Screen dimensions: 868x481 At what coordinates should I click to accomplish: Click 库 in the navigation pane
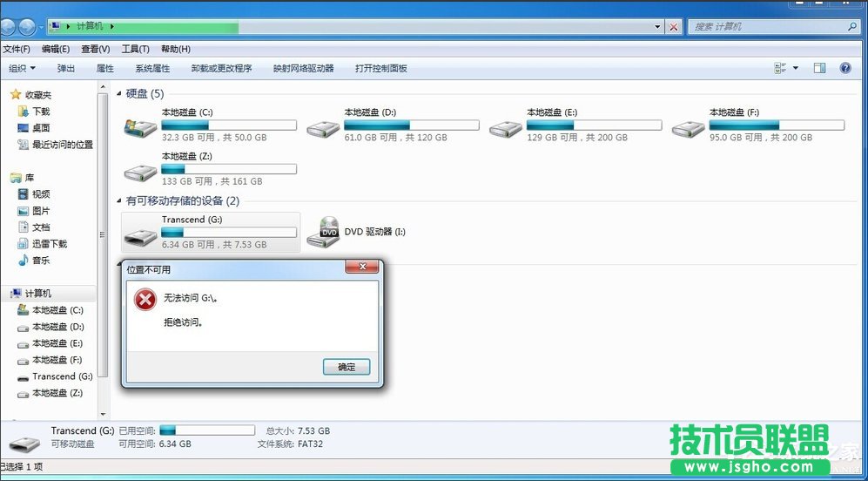(x=30, y=178)
